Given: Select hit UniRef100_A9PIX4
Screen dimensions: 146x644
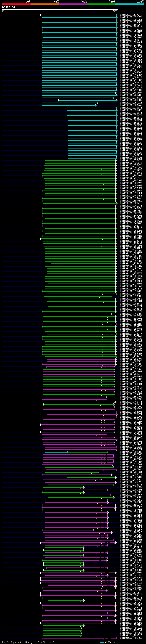Looking at the screenshot, I should coord(131,35).
